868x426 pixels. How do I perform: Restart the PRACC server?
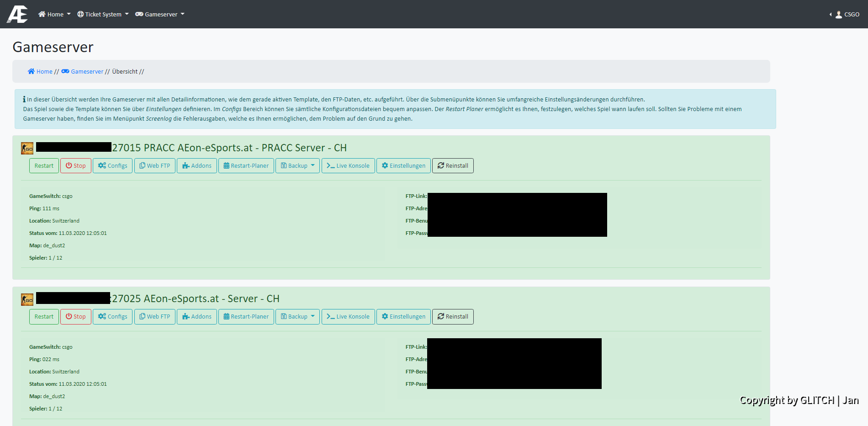44,166
